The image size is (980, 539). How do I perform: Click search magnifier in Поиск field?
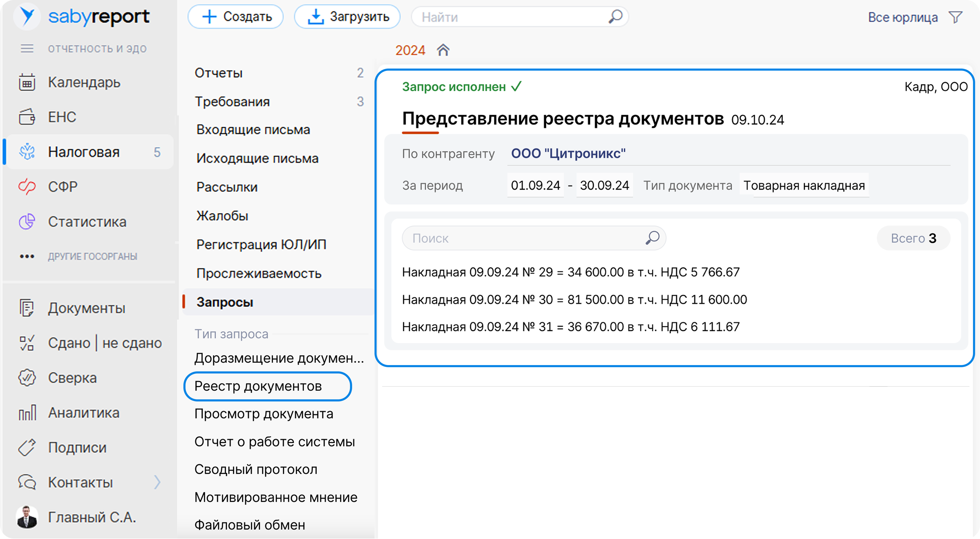pyautogui.click(x=652, y=238)
